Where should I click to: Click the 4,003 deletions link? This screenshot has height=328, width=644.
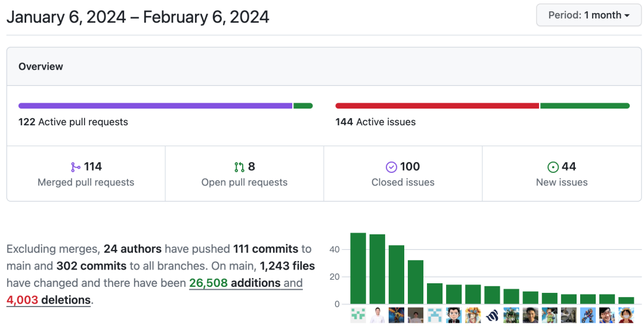pyautogui.click(x=48, y=300)
